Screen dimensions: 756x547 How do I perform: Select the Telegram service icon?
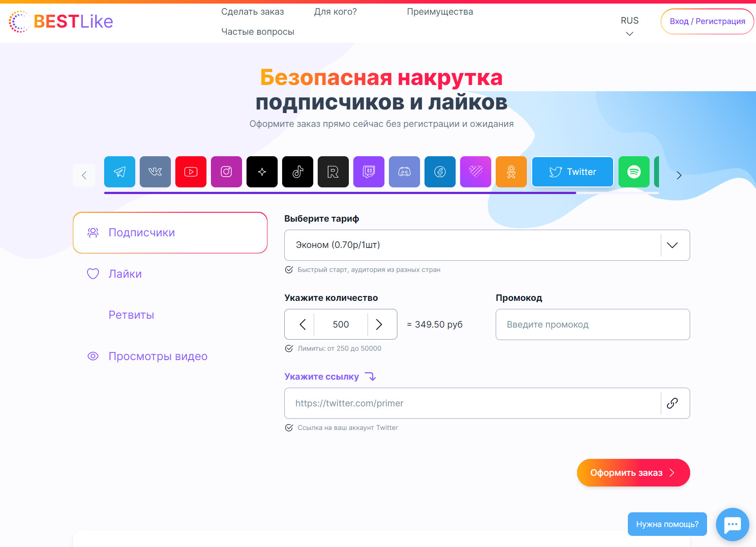pos(120,172)
